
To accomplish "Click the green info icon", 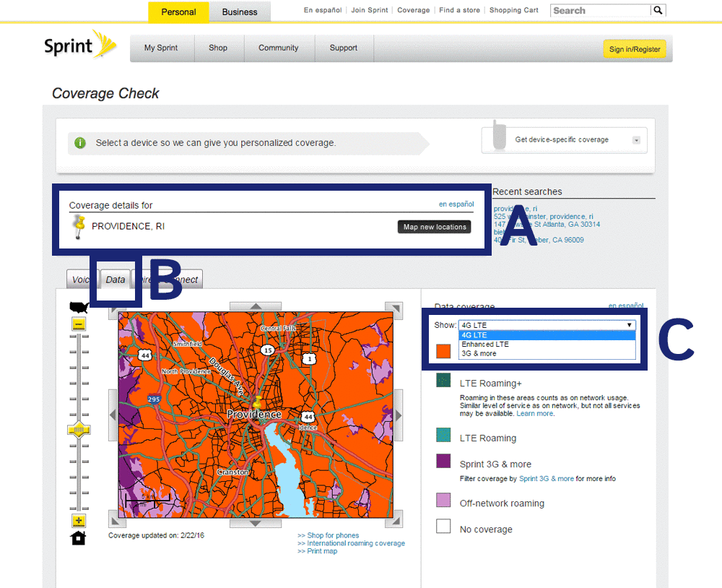I will [80, 143].
